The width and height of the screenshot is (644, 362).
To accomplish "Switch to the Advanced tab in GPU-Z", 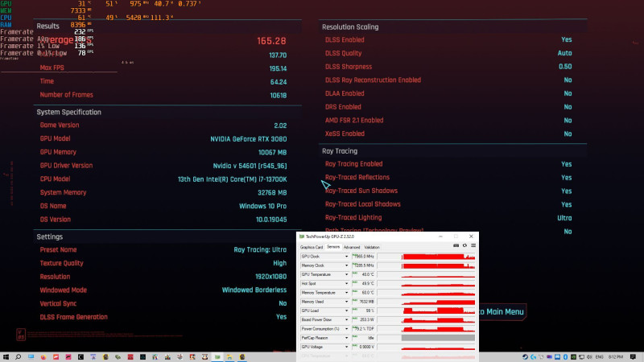I will 352,247.
